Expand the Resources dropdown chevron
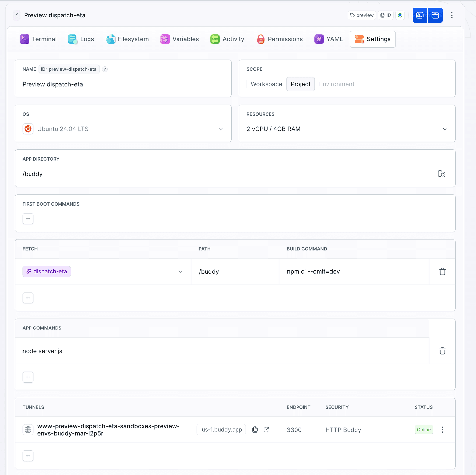The width and height of the screenshot is (476, 475). click(445, 129)
